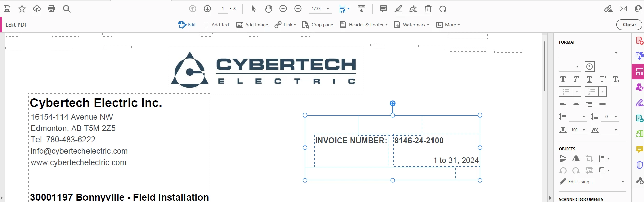The height and width of the screenshot is (202, 644).
Task: Select the highlighter pen tool
Action: [x=398, y=9]
